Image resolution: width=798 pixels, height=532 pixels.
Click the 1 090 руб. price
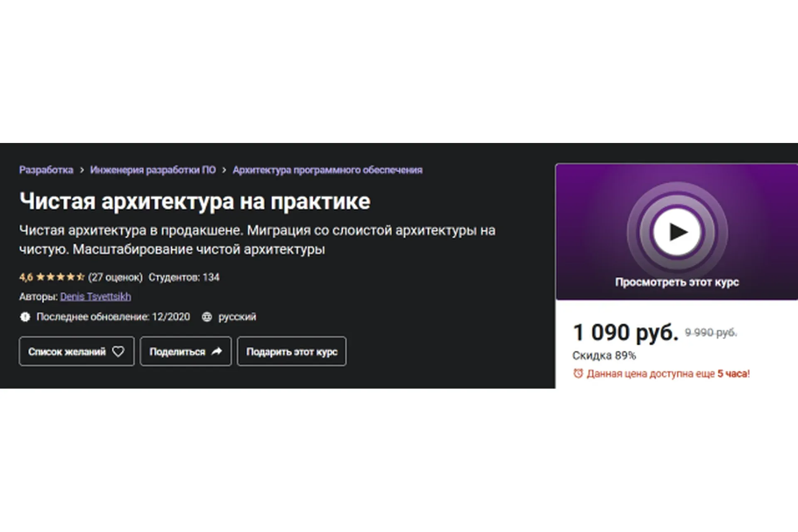coord(626,332)
